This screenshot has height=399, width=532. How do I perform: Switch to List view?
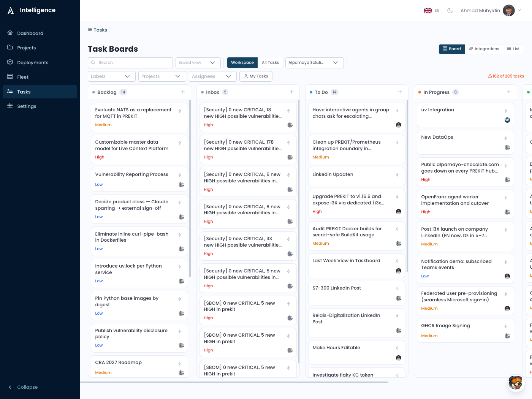click(x=513, y=49)
